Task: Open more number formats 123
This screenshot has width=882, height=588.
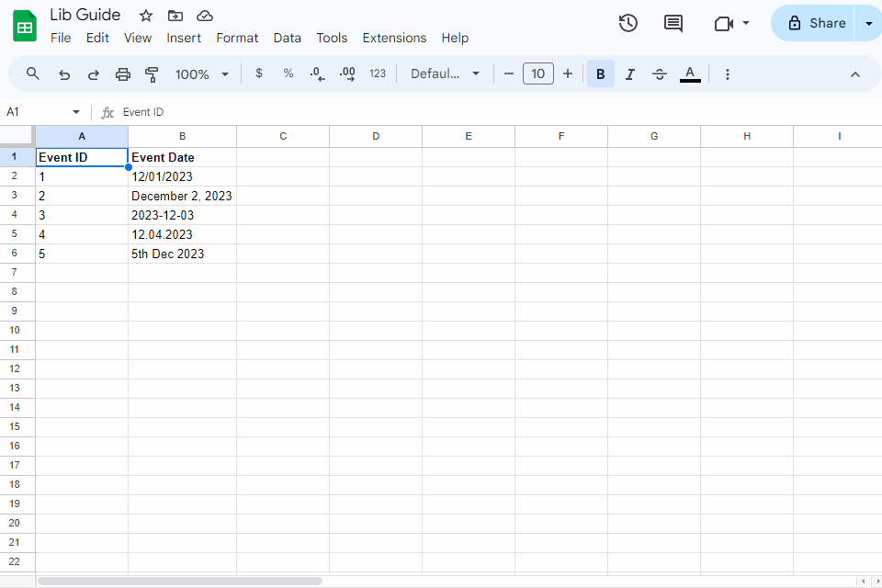Action: point(378,73)
